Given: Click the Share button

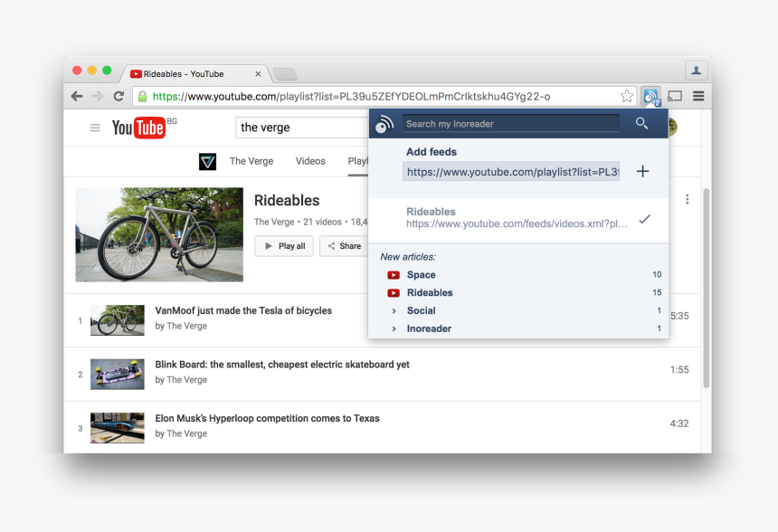Looking at the screenshot, I should coord(344,246).
